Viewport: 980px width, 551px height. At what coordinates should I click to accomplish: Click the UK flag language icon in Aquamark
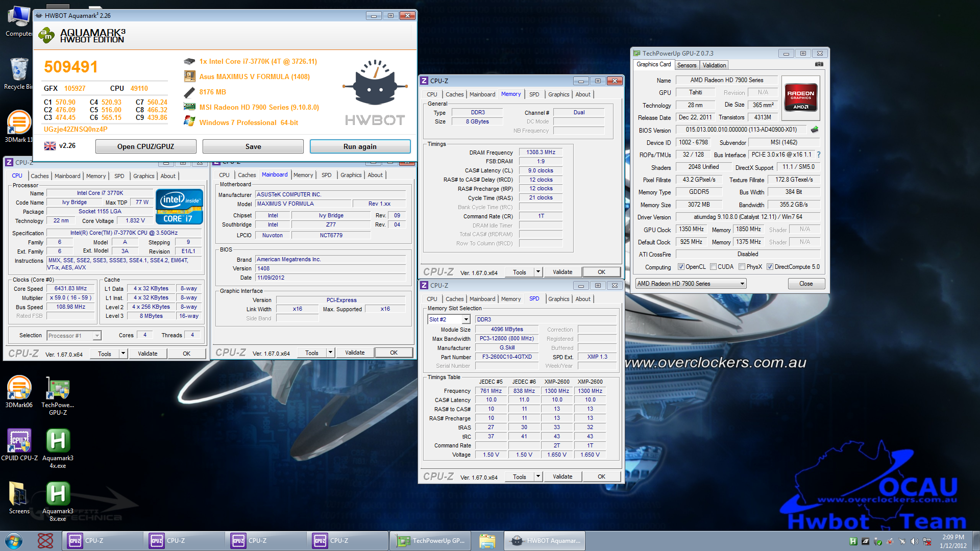pos(50,146)
